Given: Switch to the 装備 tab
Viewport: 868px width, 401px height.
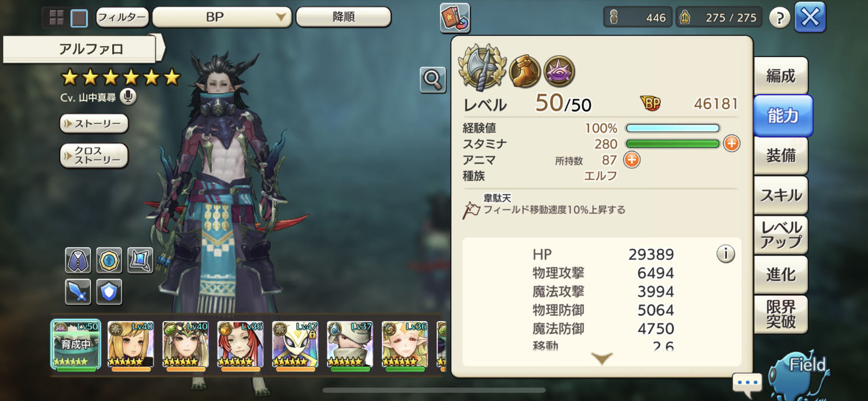Looking at the screenshot, I should [781, 156].
